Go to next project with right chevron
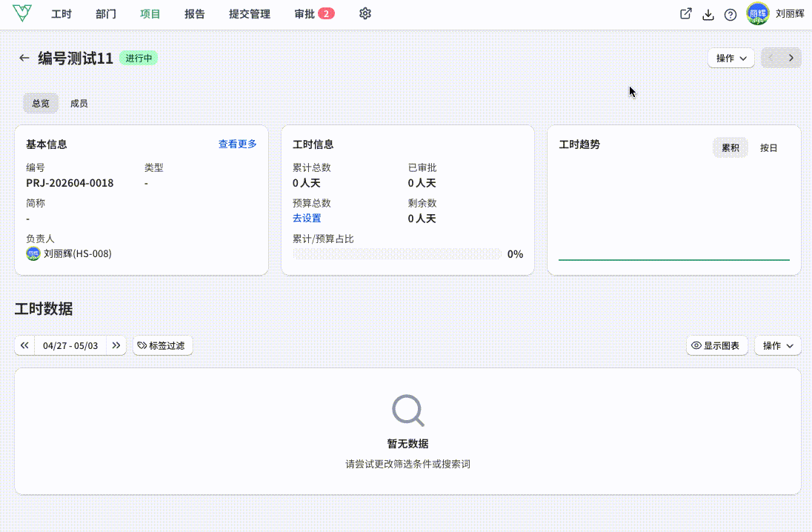 pyautogui.click(x=791, y=58)
